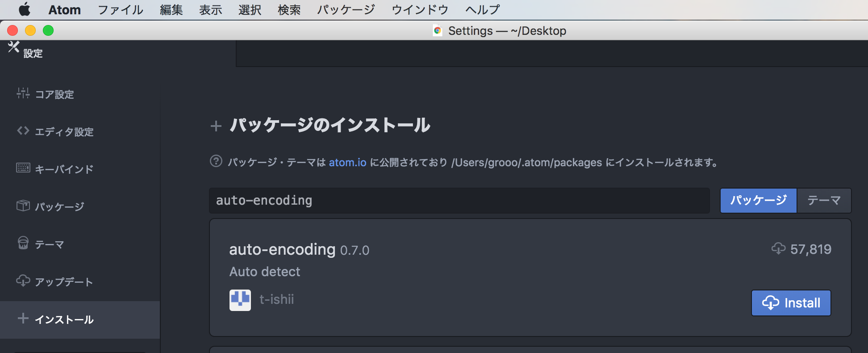Click the download count cloud icon
This screenshot has height=353, width=868.
coord(778,248)
